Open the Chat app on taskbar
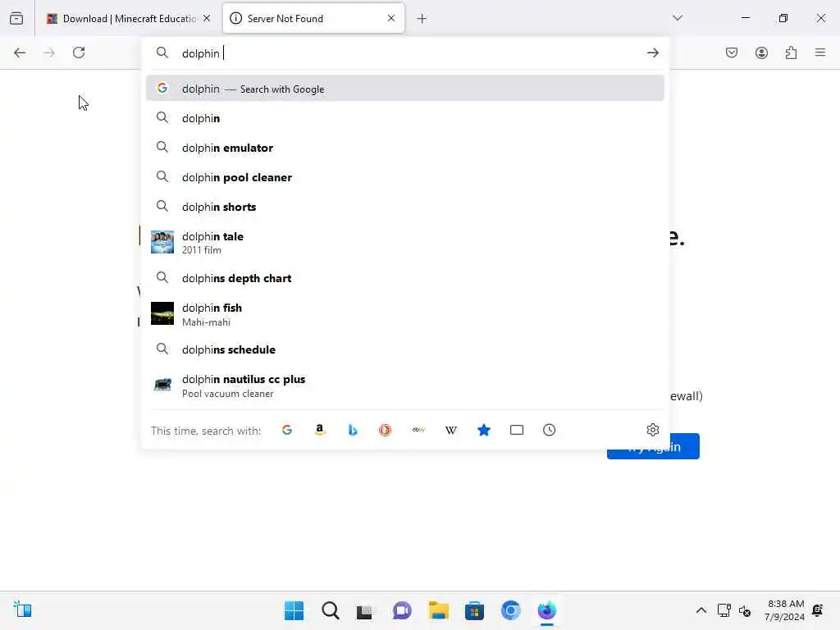This screenshot has height=630, width=840. (x=402, y=610)
